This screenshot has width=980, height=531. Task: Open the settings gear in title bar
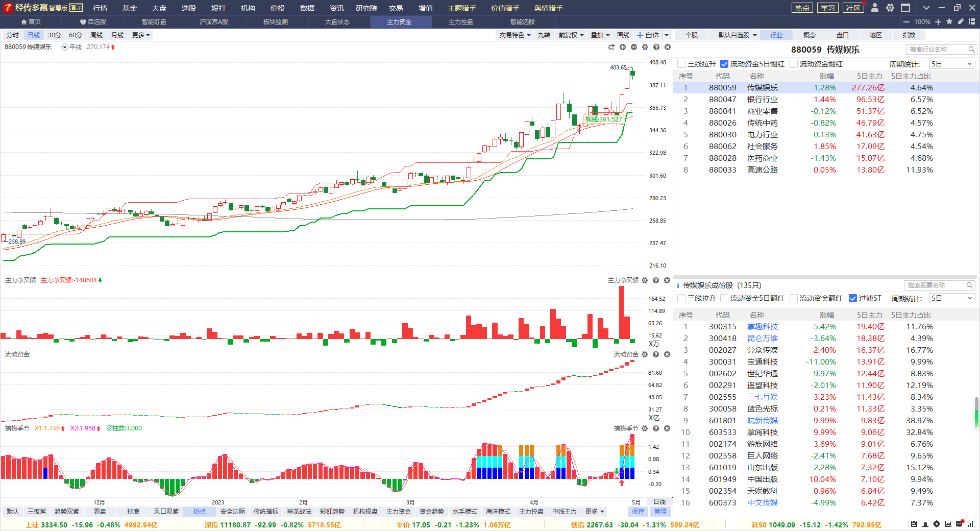(x=890, y=8)
